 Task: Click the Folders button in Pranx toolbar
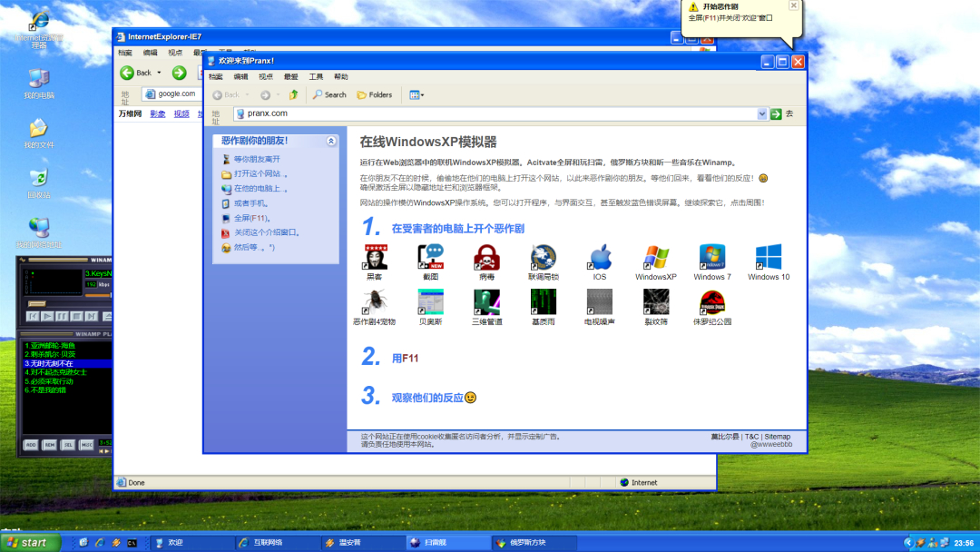click(x=375, y=95)
